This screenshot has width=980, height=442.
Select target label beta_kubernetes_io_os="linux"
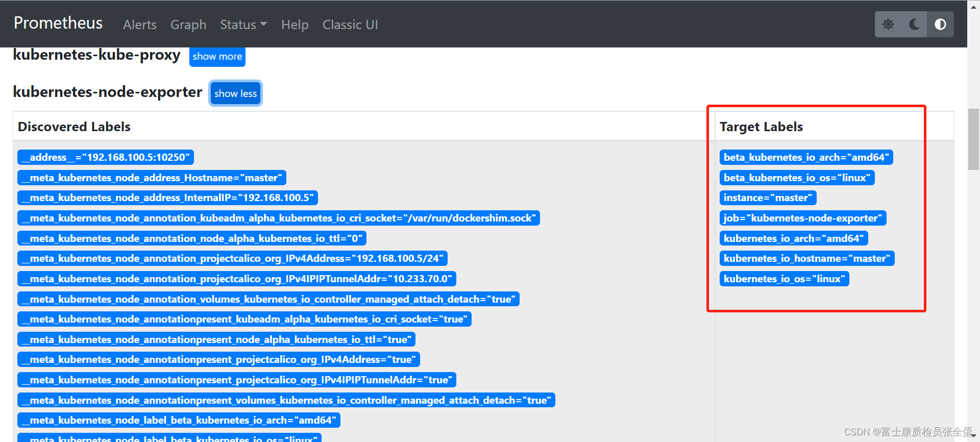click(797, 178)
